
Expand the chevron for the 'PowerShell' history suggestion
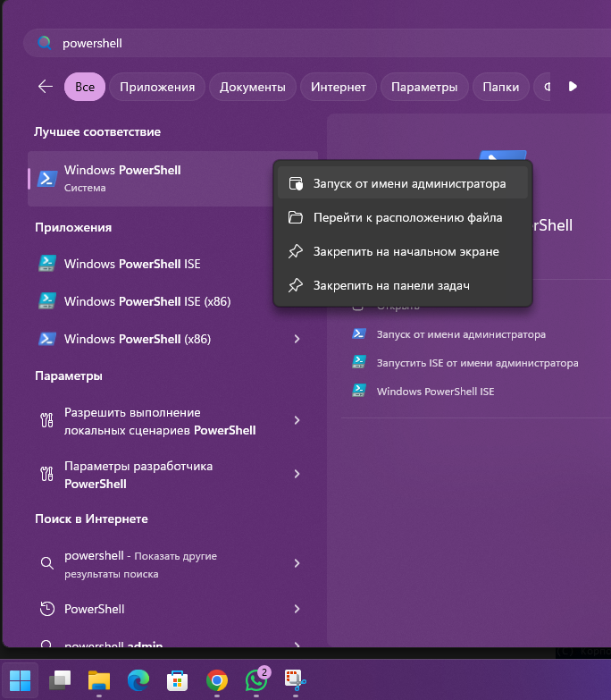coord(297,609)
